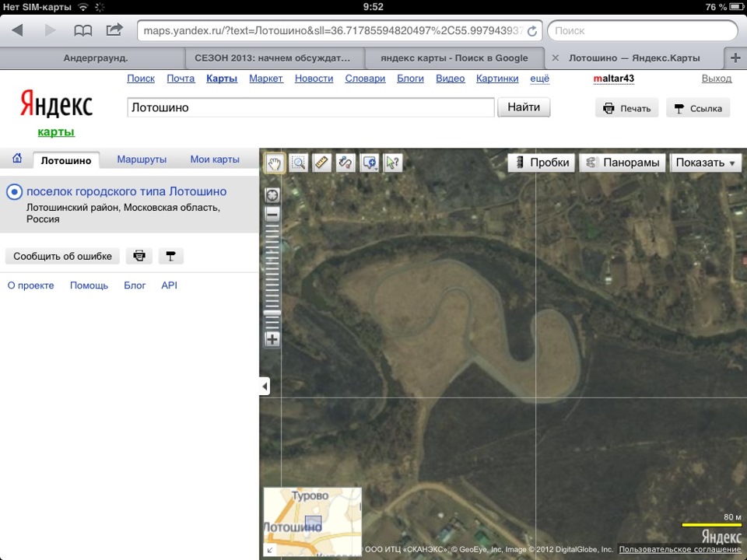Viewport: 747px width, 560px height.
Task: Switch to яндекс карты Google search tab
Action: click(x=454, y=58)
